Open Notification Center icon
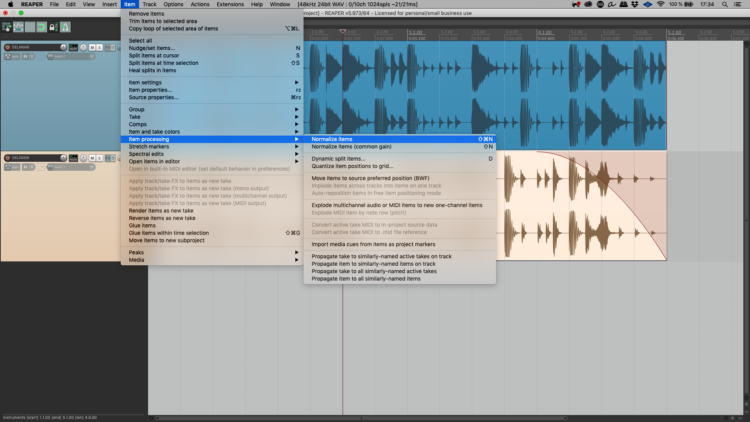750x422 pixels. pos(738,4)
